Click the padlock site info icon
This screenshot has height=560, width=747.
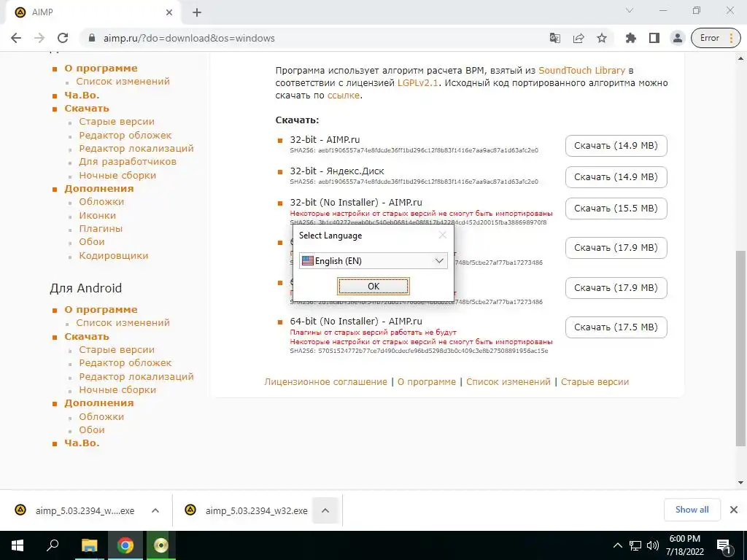click(x=93, y=38)
